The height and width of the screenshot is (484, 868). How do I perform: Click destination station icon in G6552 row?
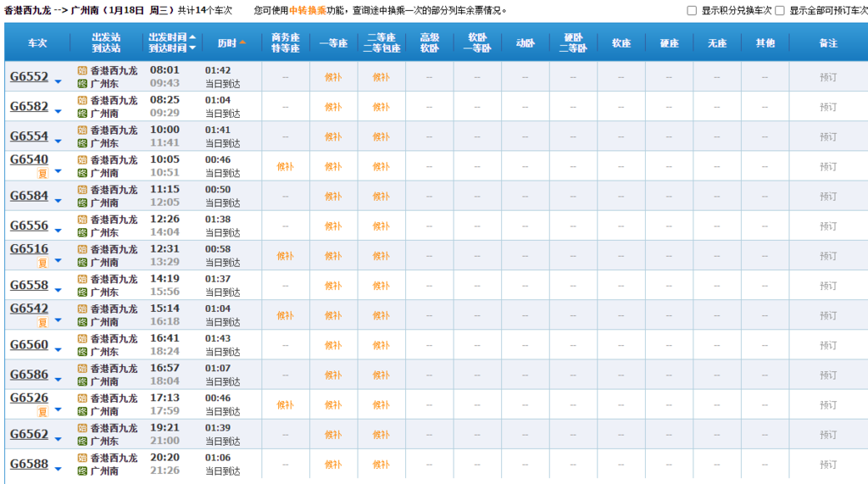tap(82, 84)
